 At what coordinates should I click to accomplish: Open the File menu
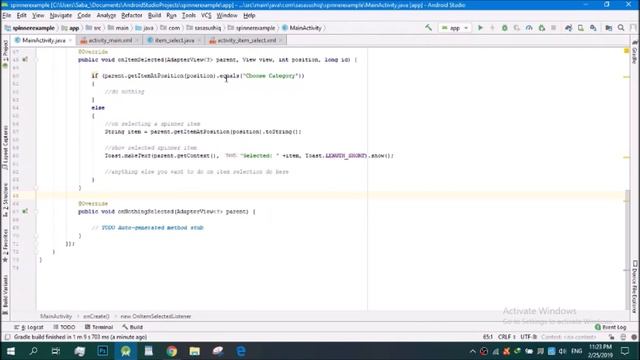7,16
